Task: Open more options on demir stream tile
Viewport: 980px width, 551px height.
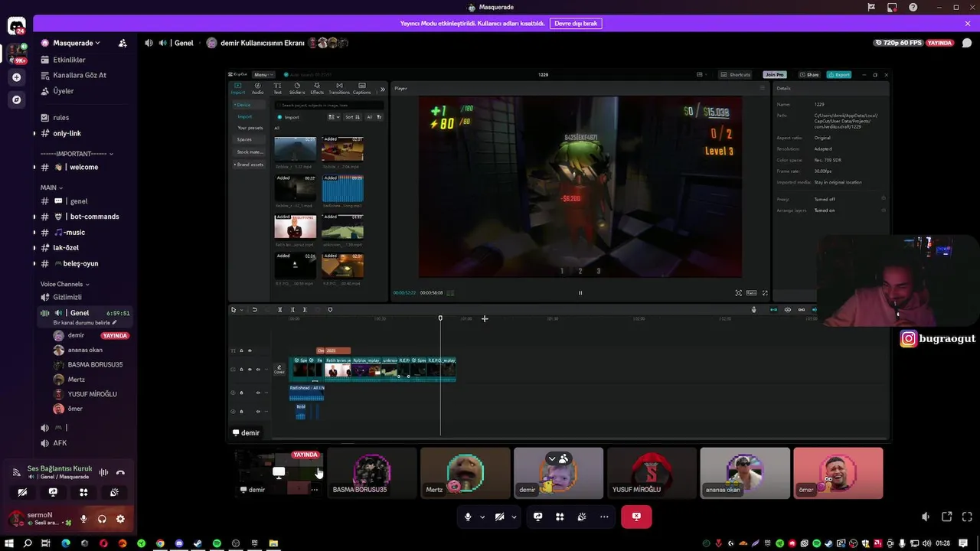Action: [x=314, y=490]
